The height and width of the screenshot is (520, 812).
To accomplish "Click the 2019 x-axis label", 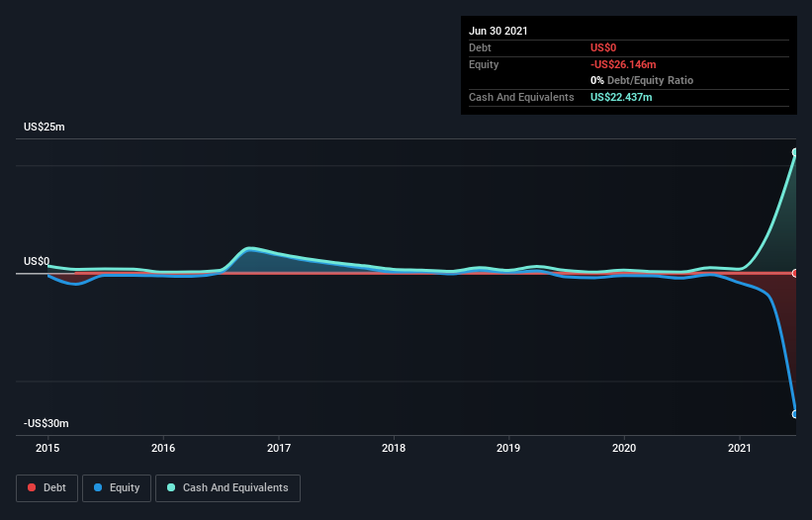I will (x=508, y=448).
